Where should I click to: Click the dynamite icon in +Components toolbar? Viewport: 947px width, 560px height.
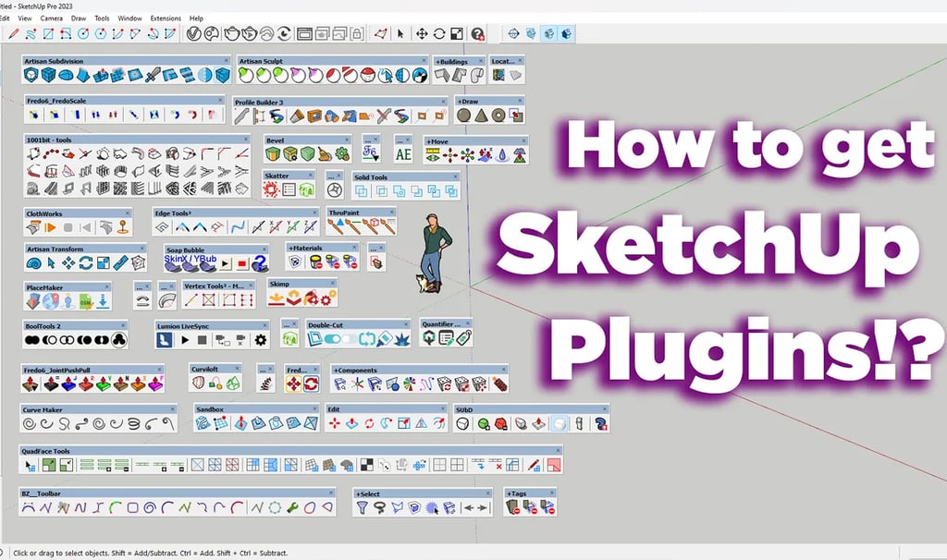[499, 383]
